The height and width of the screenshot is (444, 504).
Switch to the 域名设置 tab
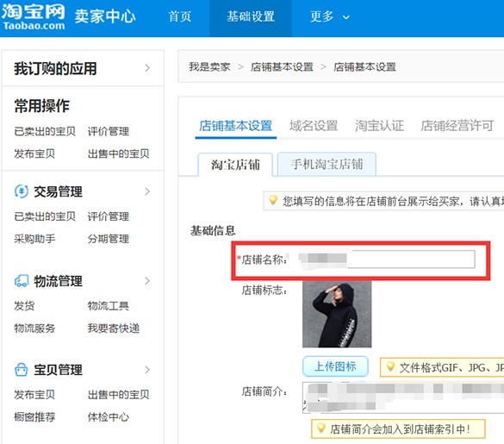pos(314,126)
